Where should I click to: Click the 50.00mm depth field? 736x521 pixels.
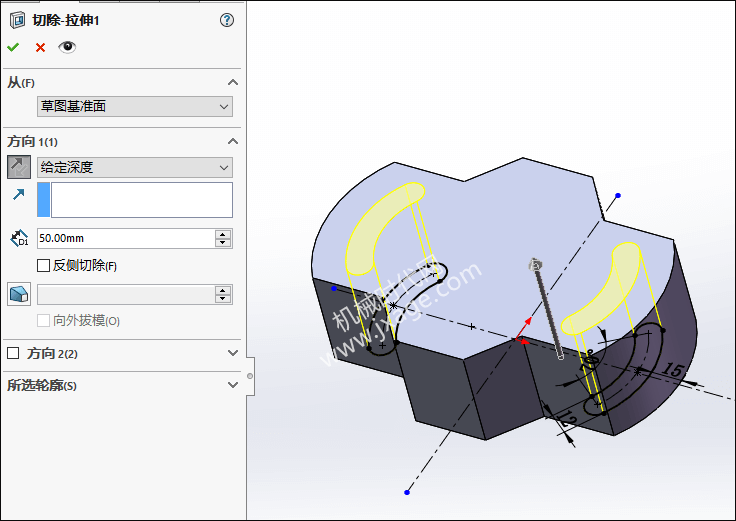click(126, 238)
